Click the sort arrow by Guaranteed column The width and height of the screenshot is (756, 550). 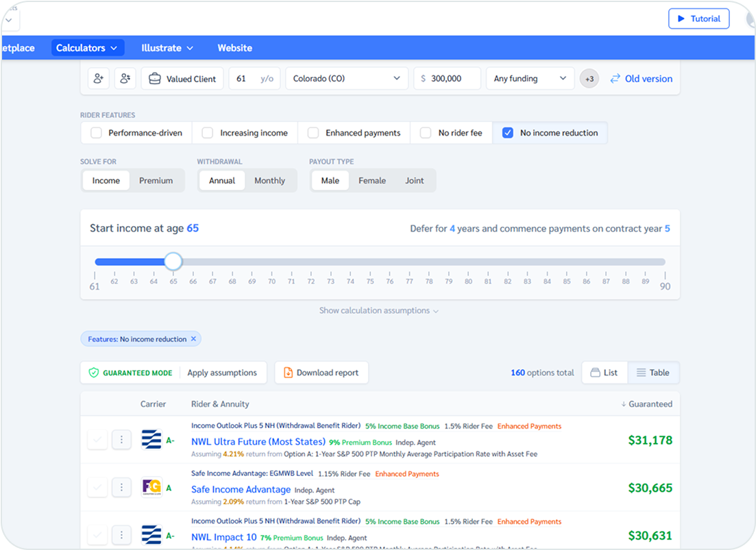pos(624,404)
